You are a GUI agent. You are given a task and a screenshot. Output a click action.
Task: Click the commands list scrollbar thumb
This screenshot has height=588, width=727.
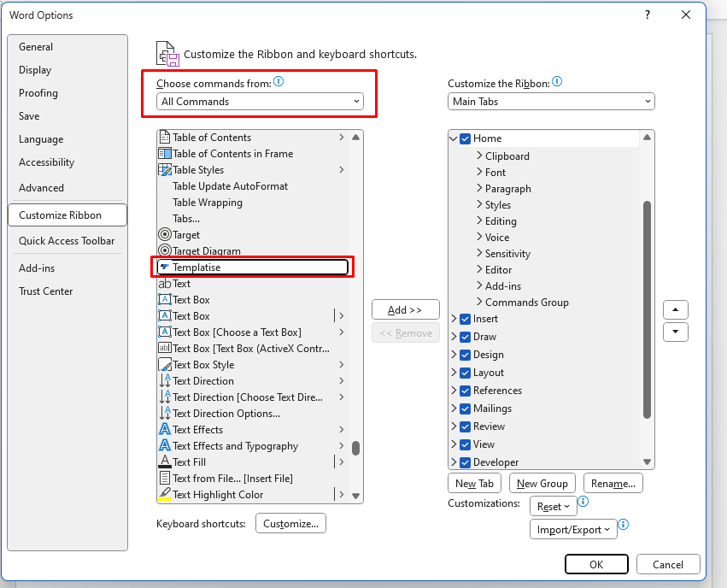[x=355, y=449]
